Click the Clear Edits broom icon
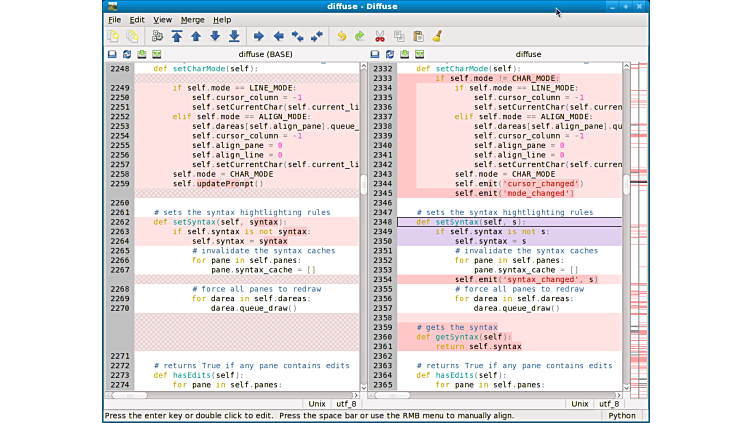Image resolution: width=752 pixels, height=423 pixels. coord(437,36)
